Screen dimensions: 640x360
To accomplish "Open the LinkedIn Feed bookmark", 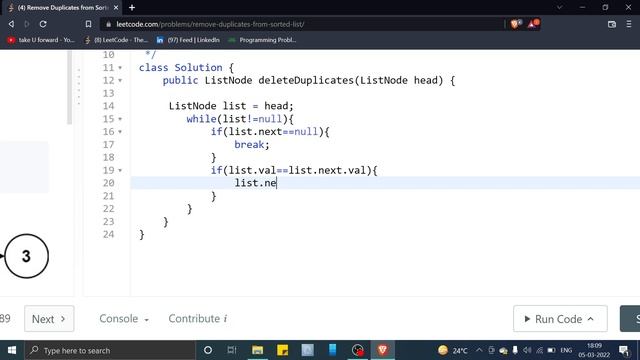I will click(x=188, y=40).
